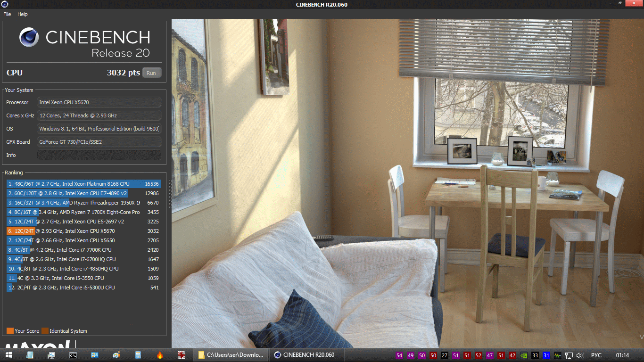The image size is (644, 362).
Task: Open the File menu
Action: (x=7, y=14)
